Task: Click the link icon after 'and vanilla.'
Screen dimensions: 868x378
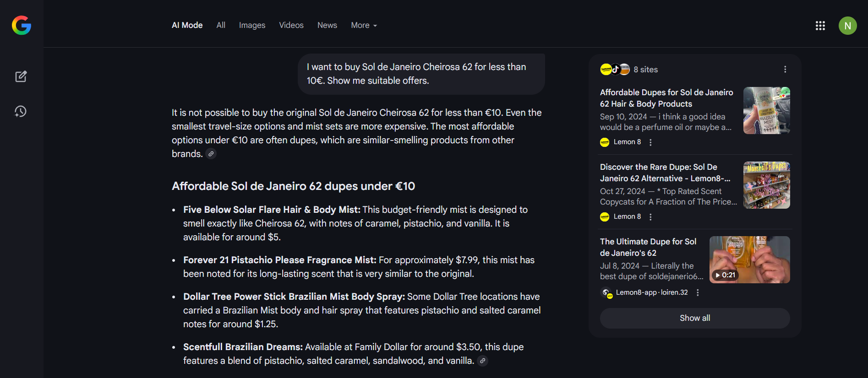Action: pos(482,361)
